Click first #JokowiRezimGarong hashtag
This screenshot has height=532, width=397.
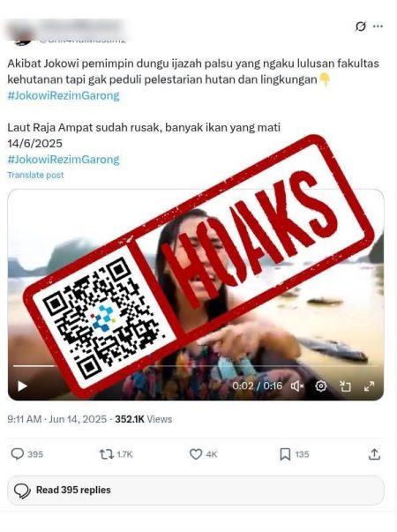tap(64, 95)
